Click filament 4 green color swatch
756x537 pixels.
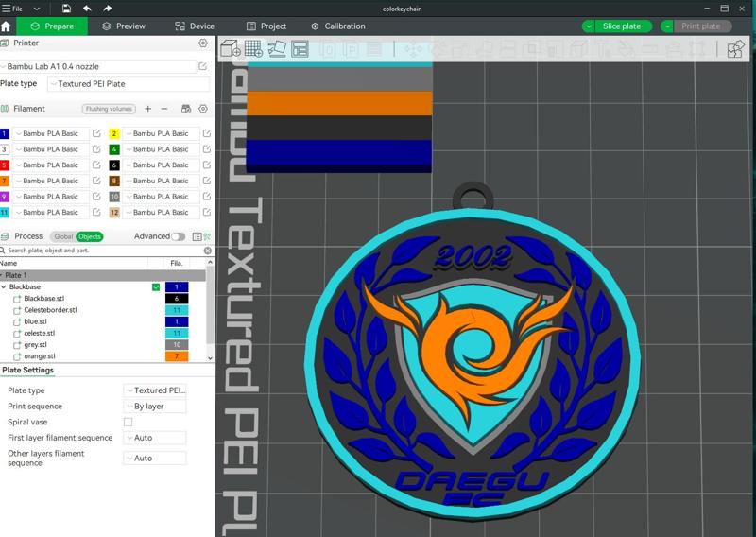click(x=114, y=149)
